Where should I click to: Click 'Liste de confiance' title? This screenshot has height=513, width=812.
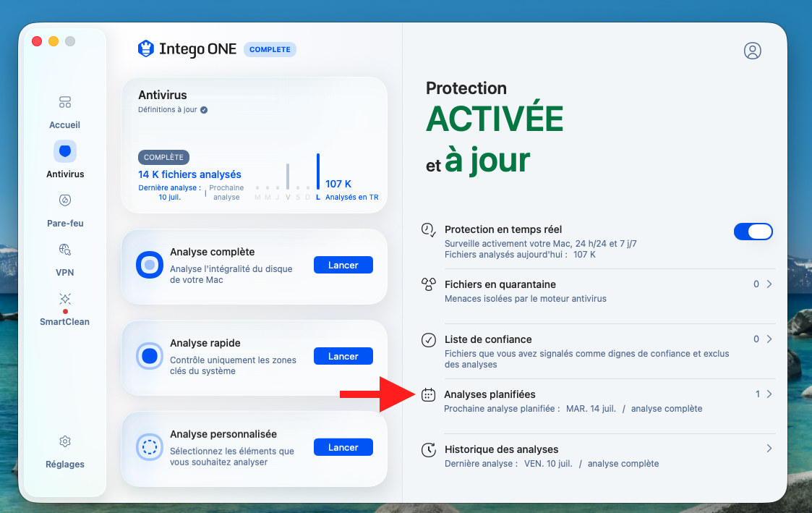(x=488, y=339)
